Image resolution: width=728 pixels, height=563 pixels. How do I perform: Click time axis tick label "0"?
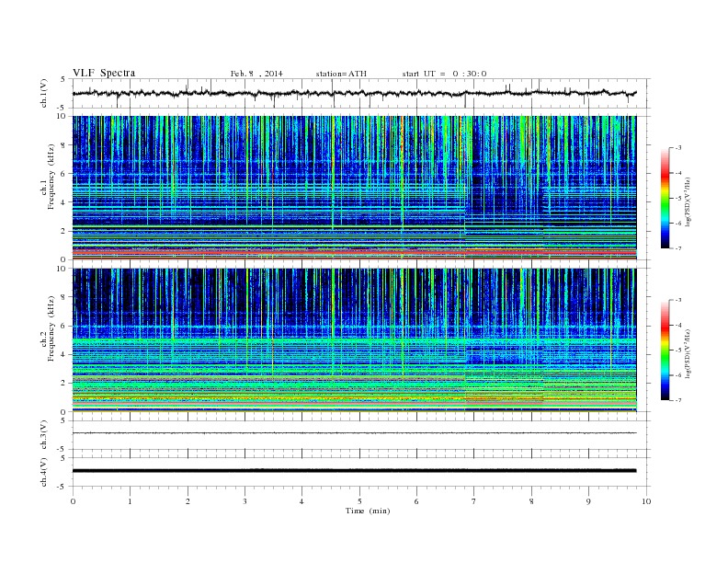coord(73,501)
